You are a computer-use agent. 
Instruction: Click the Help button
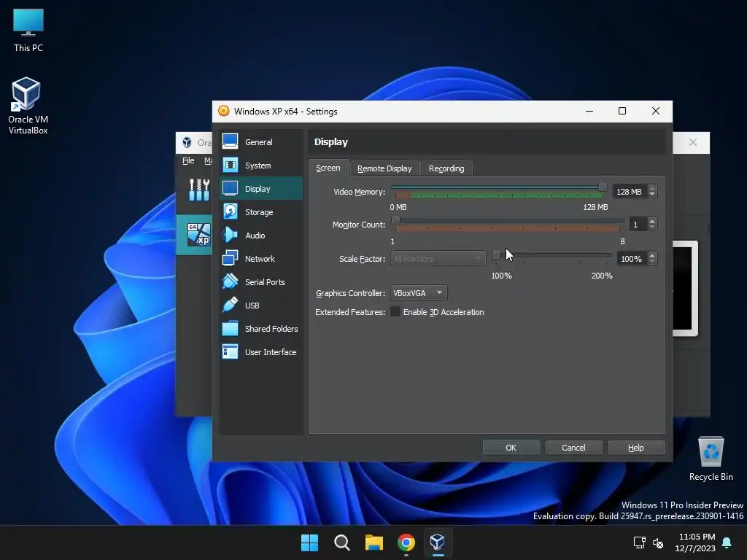tap(636, 448)
